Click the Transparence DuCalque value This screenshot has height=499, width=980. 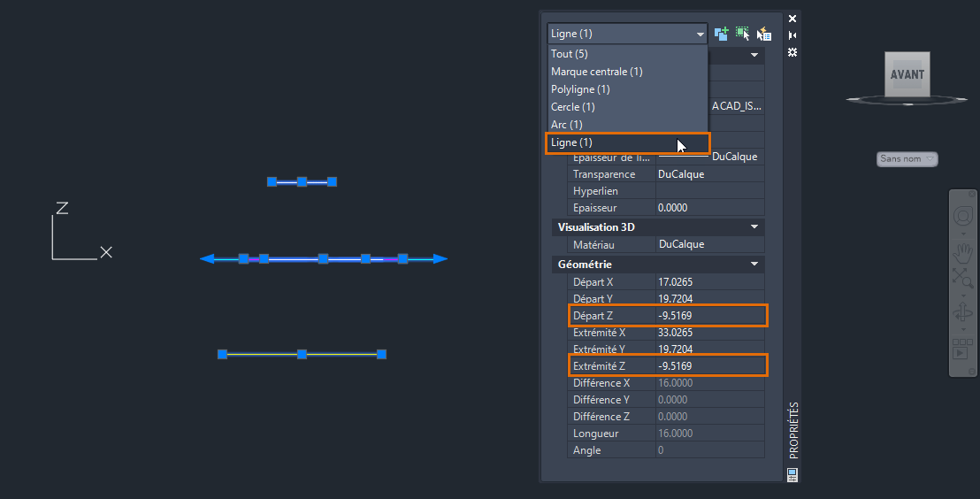[710, 173]
